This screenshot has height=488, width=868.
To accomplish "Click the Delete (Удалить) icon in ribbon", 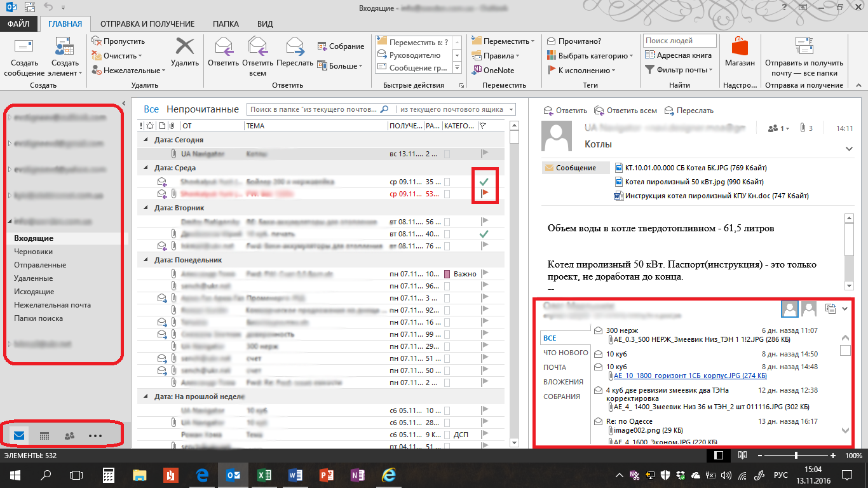I will (x=185, y=50).
